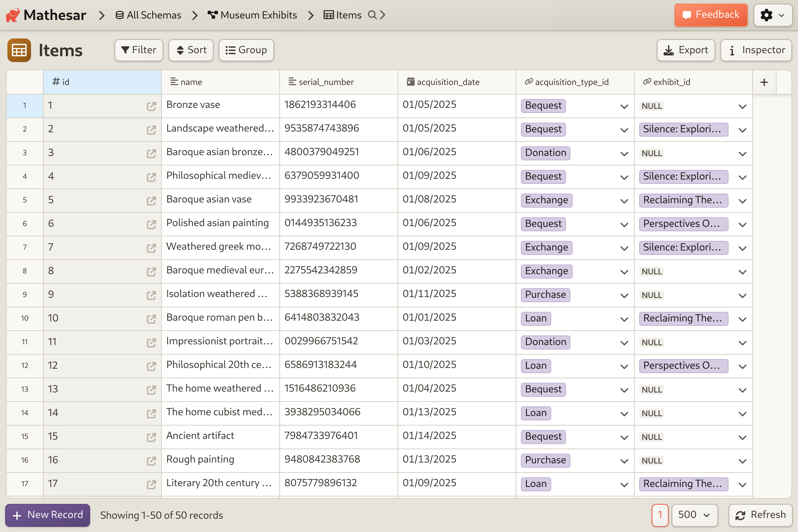798x532 pixels.
Task: Select the id column header
Action: [x=102, y=82]
